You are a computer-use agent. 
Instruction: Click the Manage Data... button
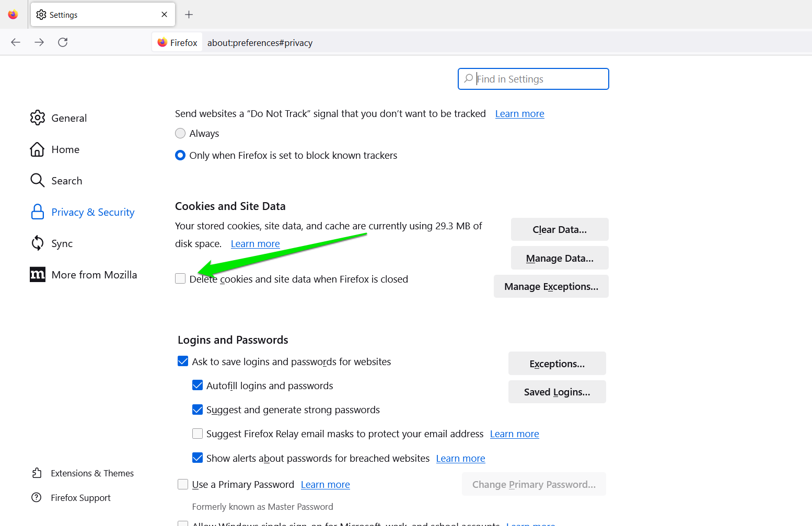560,258
